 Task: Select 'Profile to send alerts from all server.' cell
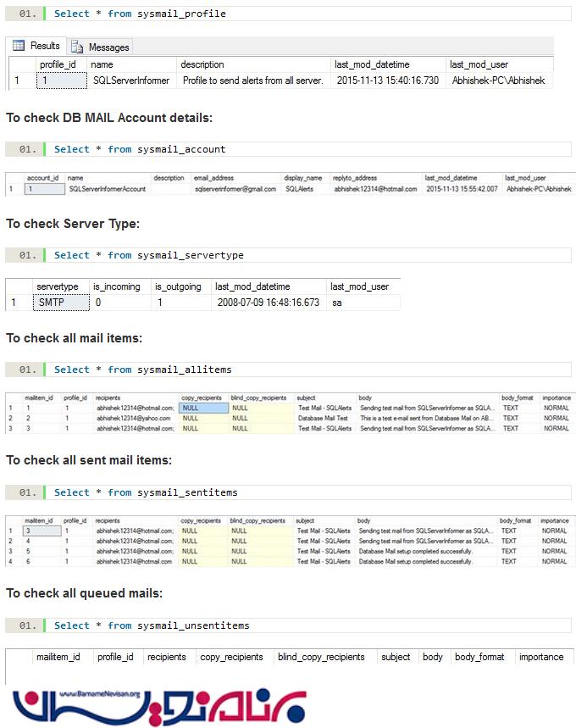pos(253,81)
